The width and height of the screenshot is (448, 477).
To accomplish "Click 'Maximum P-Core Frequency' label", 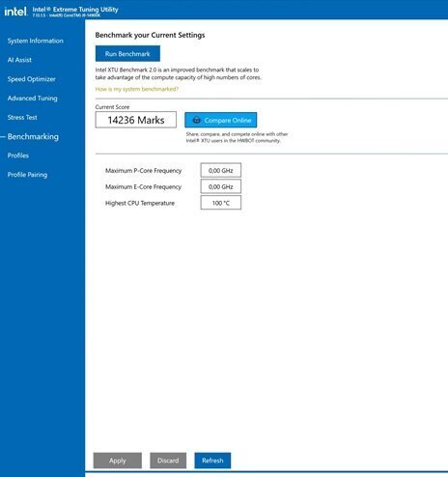I will click(144, 171).
